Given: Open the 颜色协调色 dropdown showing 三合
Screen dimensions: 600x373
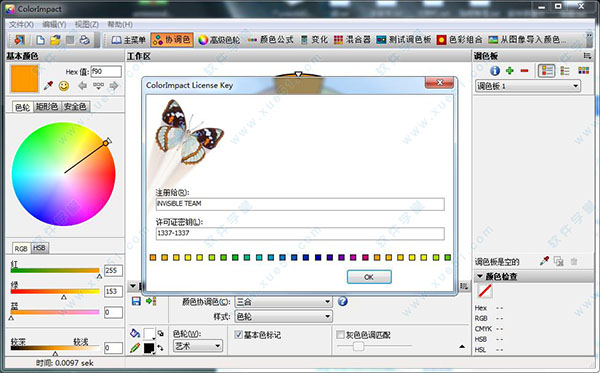Looking at the screenshot, I should [283, 302].
